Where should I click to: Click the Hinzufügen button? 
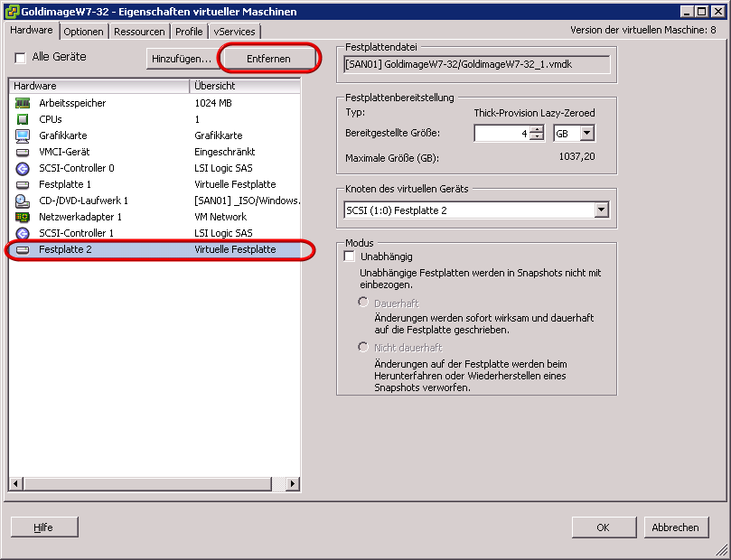click(x=181, y=58)
